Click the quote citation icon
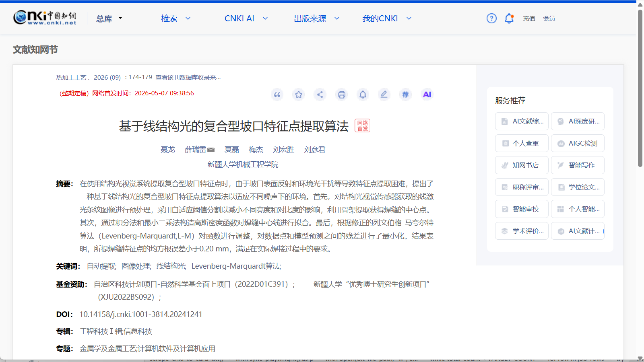 pos(277,95)
